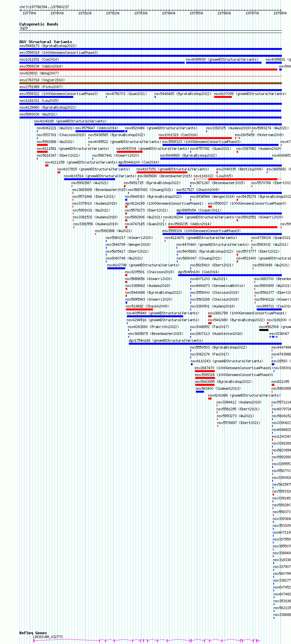Select esv3599326 (1000GenomesConsortiumPhase3) label
Screen dimensions: 291x644
point(234,375)
